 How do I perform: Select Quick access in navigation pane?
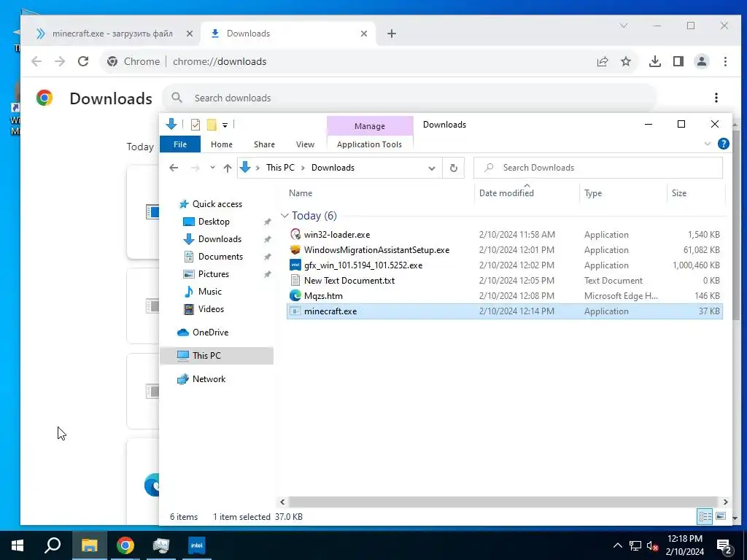point(217,204)
